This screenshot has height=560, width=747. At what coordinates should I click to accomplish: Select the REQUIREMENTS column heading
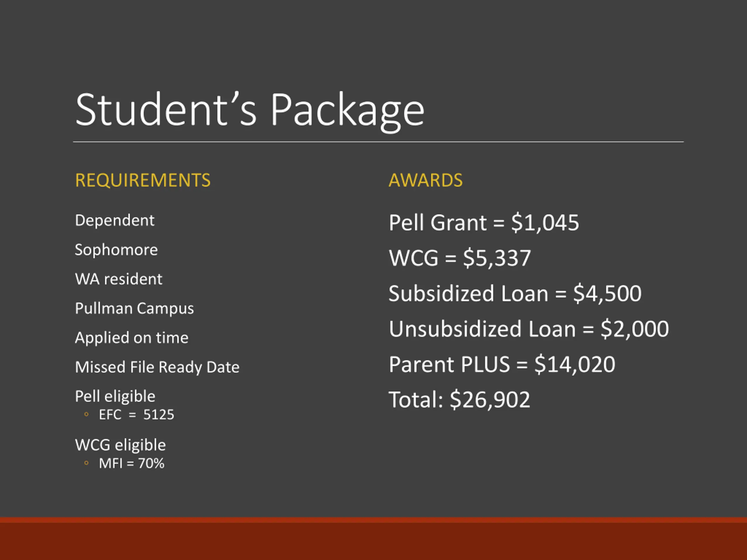[x=143, y=180]
